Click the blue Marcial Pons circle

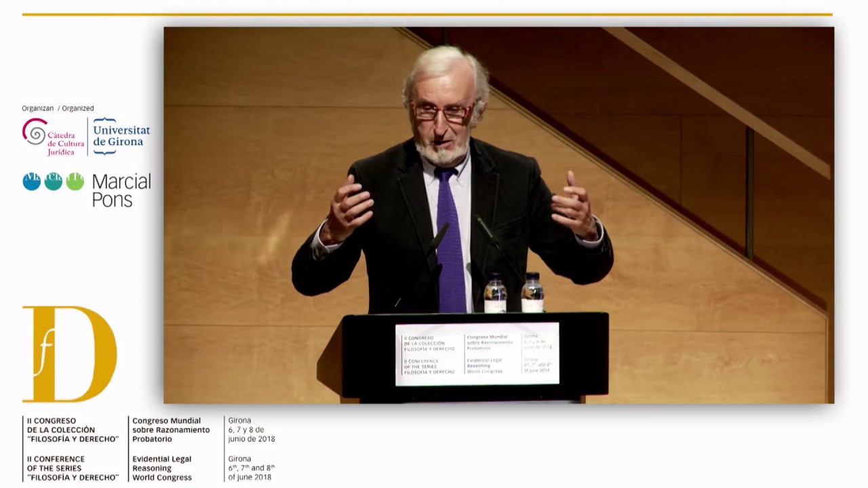point(32,182)
